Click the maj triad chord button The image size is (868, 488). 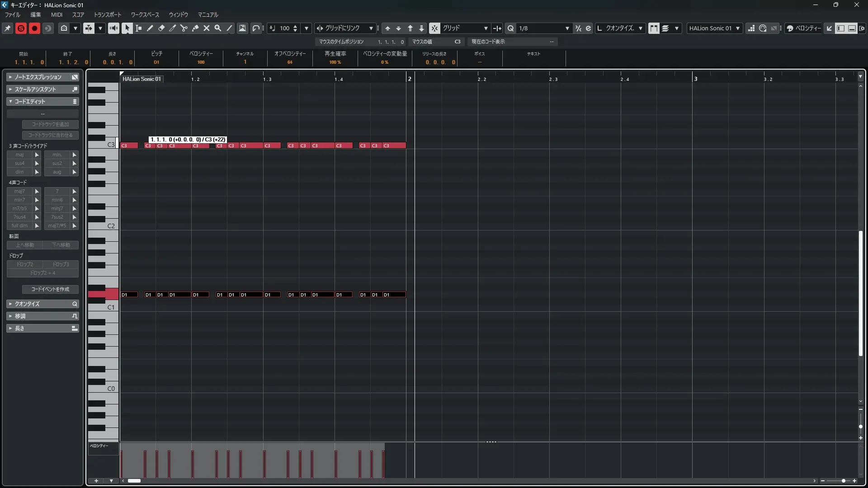[x=19, y=155]
